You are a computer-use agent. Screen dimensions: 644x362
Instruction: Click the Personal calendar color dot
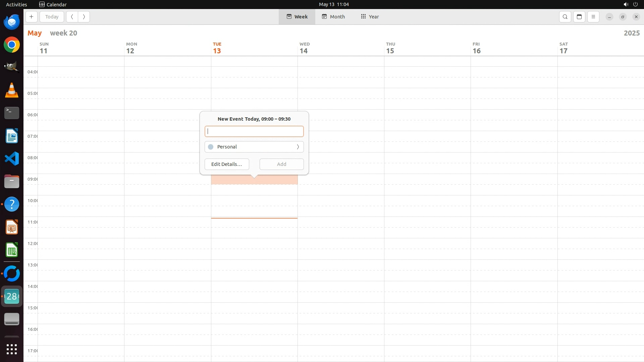click(211, 147)
